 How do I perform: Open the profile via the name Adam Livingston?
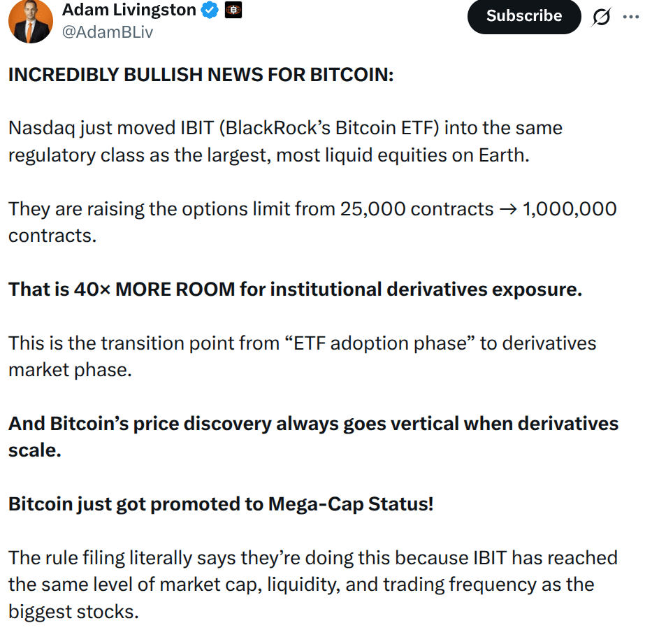(129, 9)
